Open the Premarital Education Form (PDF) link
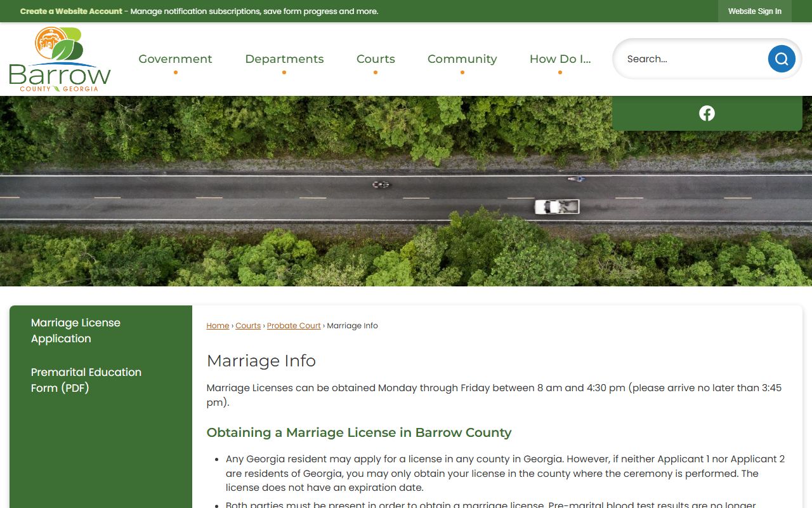This screenshot has height=508, width=812. [86, 380]
